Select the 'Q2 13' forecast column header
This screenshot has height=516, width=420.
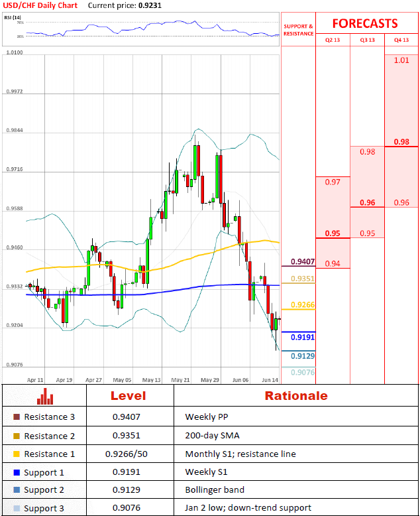tap(333, 40)
